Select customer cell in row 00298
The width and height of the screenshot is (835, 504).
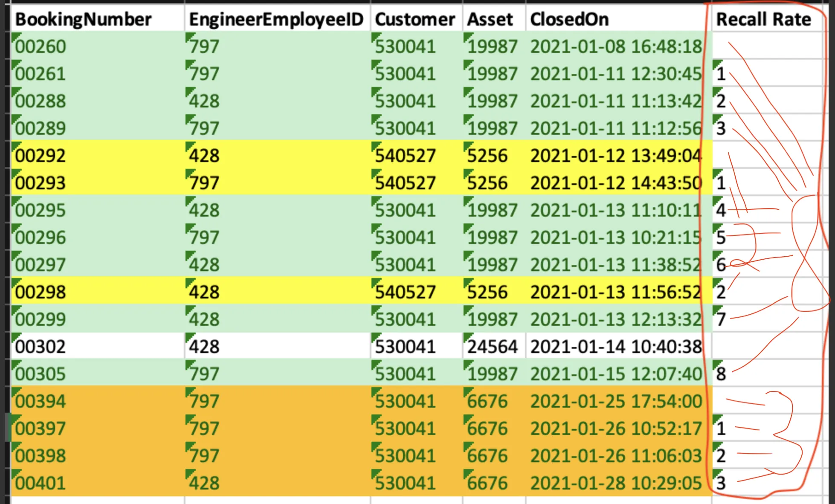click(x=406, y=292)
